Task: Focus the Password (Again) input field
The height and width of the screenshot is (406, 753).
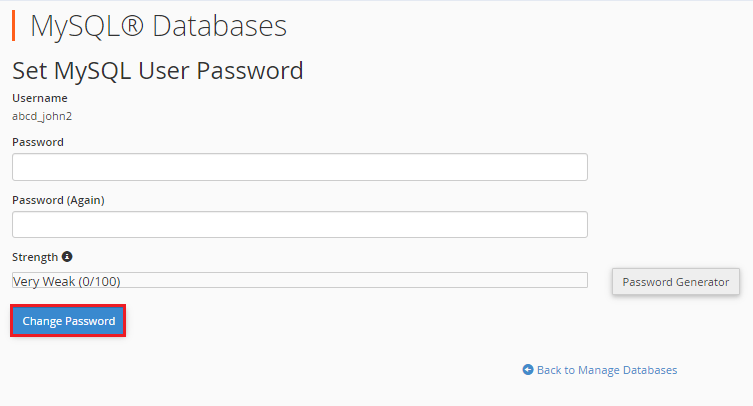Action: 299,225
